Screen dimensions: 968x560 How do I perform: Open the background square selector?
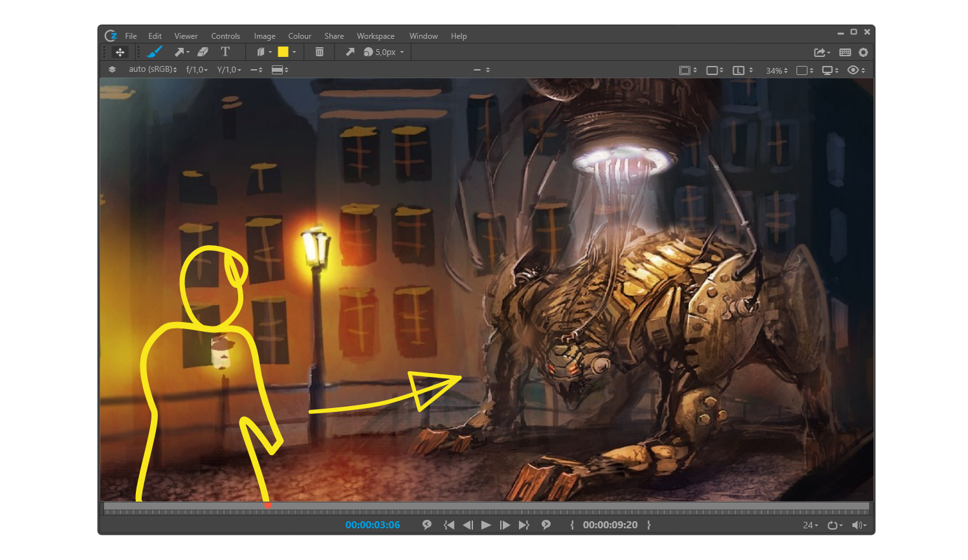click(805, 70)
